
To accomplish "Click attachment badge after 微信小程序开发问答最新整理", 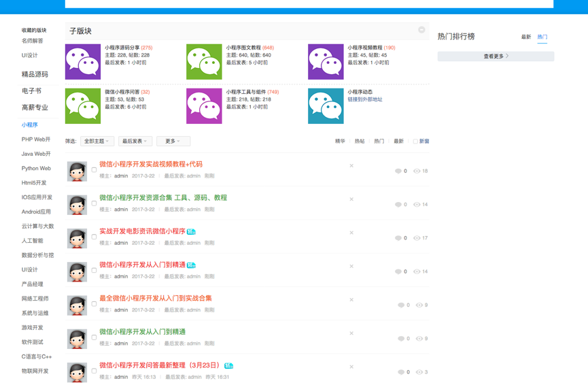I will (229, 366).
